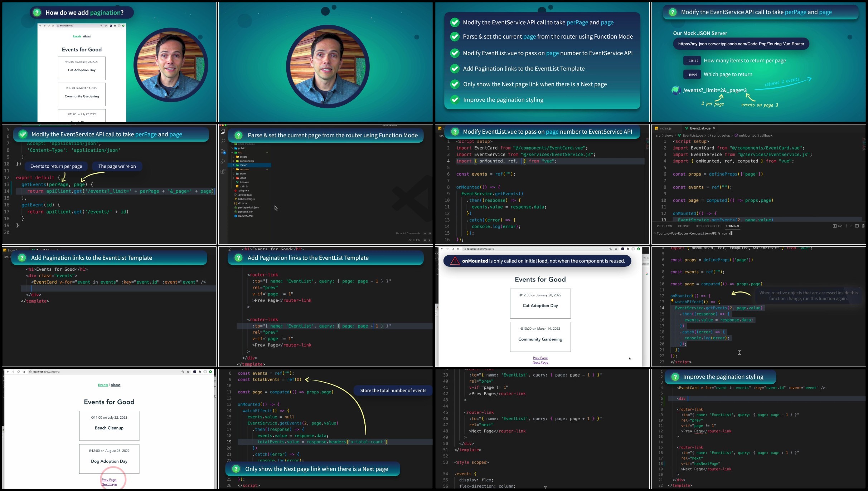The image size is (868, 491).
Task: Click Next Page link in the ?page=2 browser
Action: pos(109,485)
